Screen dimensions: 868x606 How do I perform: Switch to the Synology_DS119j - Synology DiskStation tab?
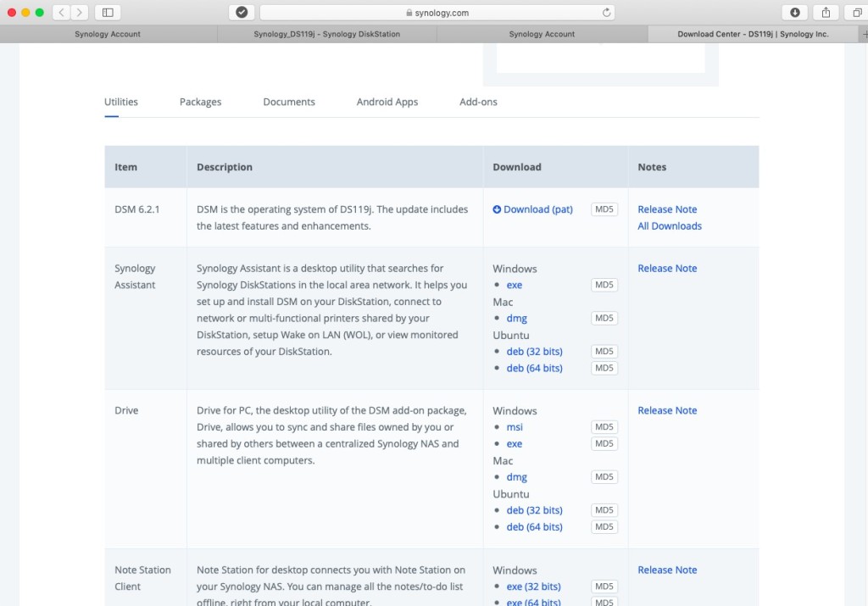[326, 34]
